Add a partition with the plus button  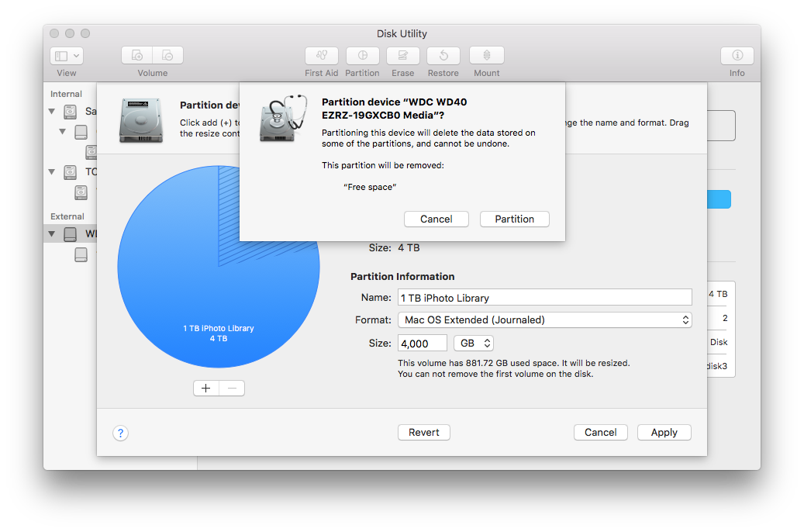click(206, 389)
